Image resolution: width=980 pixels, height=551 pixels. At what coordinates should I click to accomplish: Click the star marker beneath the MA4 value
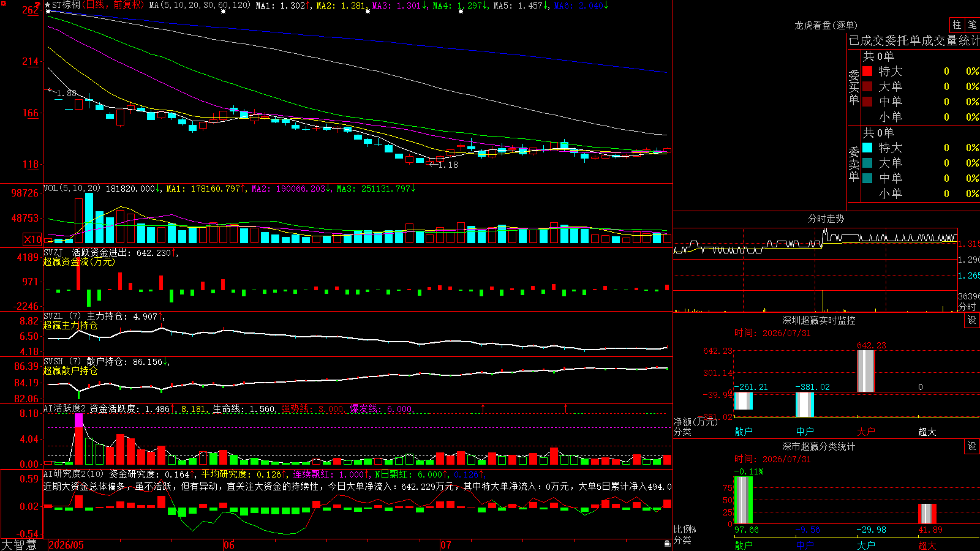tap(461, 12)
